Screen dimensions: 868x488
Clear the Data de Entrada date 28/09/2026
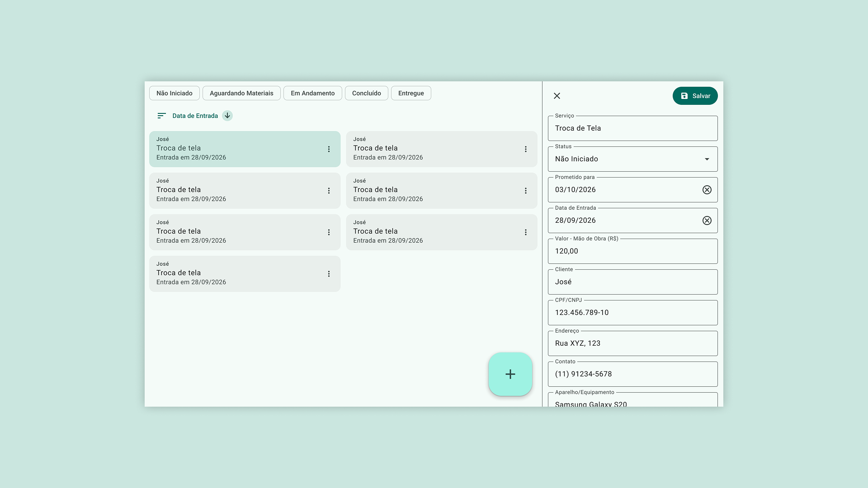click(x=707, y=221)
